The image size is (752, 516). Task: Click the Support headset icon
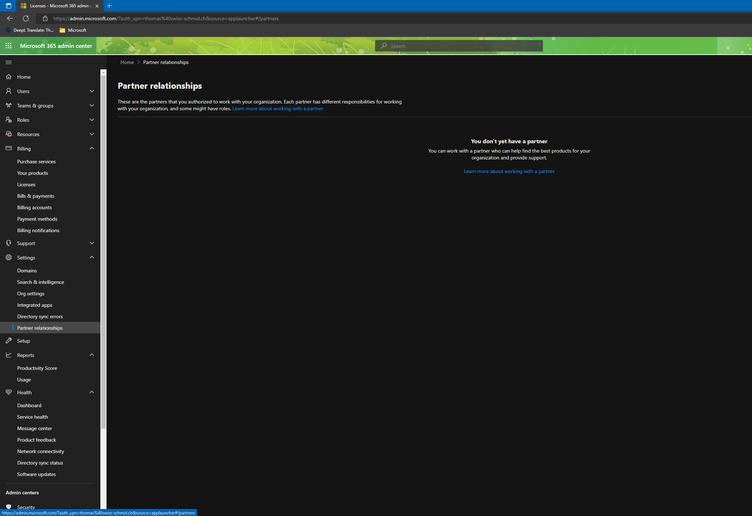[x=9, y=243]
